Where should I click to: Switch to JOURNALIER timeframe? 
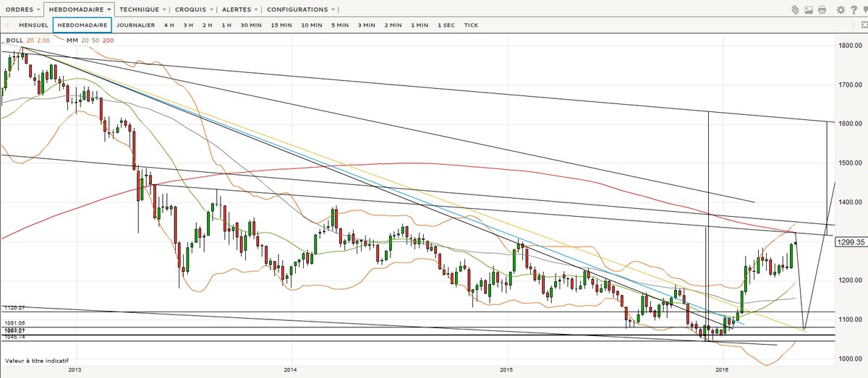(x=135, y=25)
